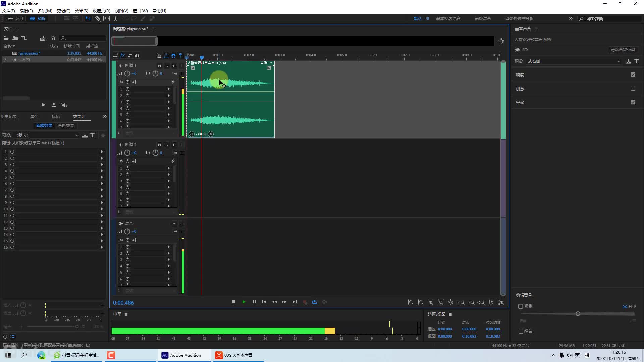The height and width of the screenshot is (362, 644).
Task: Click the Fast Forward button
Action: pyautogui.click(x=284, y=302)
